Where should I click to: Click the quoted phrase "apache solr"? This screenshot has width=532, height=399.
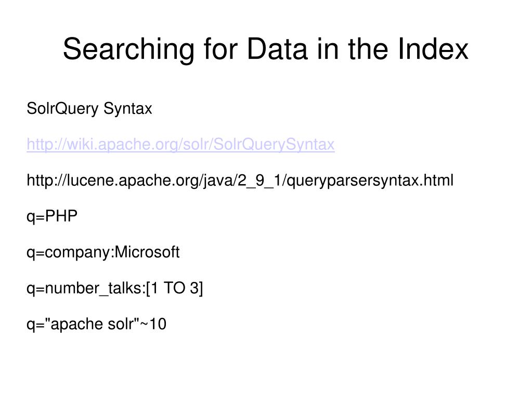pos(92,324)
